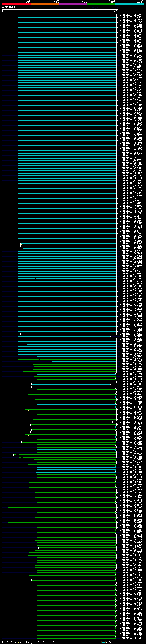The height and width of the screenshot is (644, 146).
Task: Open the last hit UniRef100_B5V833
Action: pos(131,638)
